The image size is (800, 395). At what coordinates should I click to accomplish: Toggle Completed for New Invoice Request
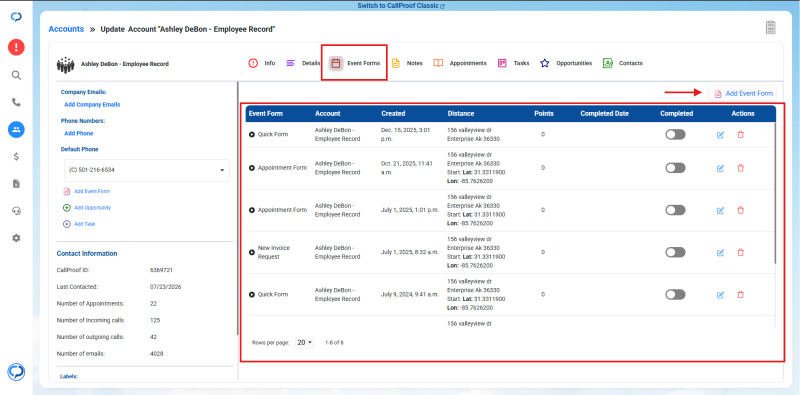point(675,252)
